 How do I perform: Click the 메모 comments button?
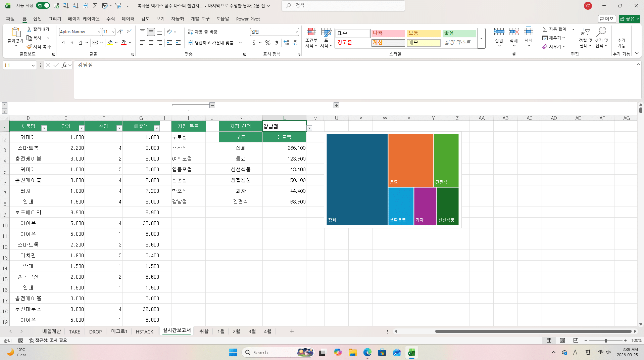pos(607,19)
